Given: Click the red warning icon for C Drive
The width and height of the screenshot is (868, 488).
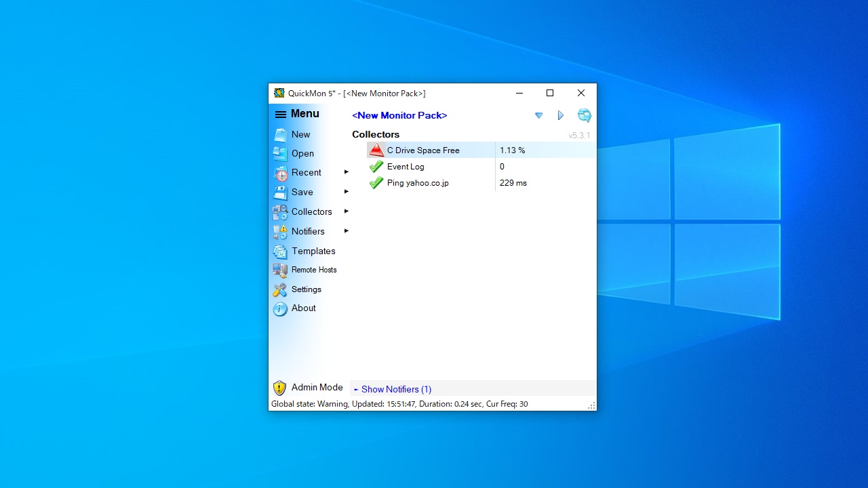Looking at the screenshot, I should (376, 150).
